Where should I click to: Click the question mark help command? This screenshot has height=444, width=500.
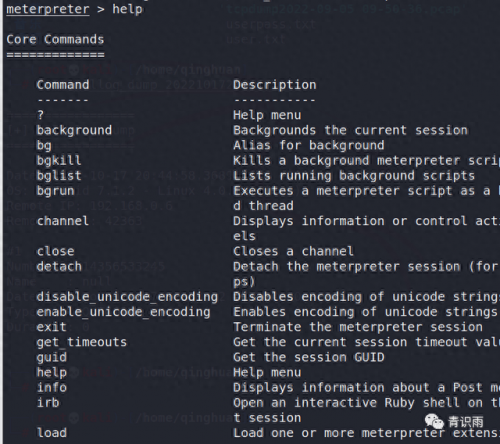click(40, 115)
